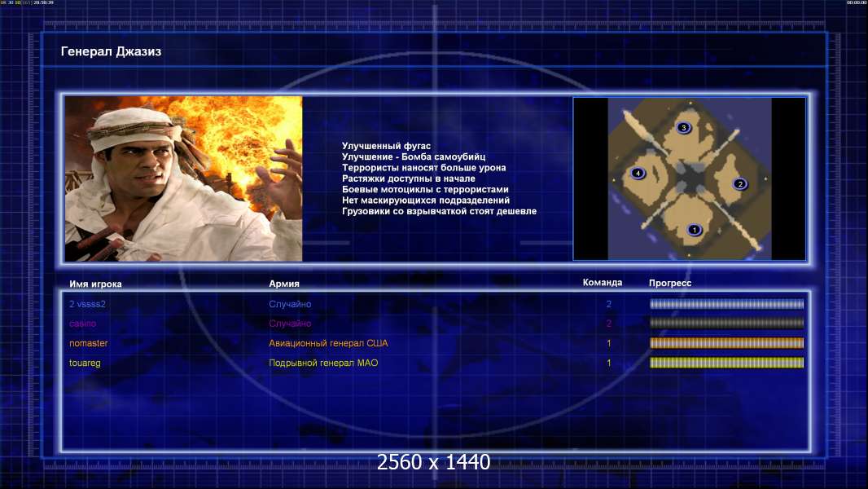The image size is (868, 489).
Task: Click 'Случайно' army in casino row
Action: (290, 324)
